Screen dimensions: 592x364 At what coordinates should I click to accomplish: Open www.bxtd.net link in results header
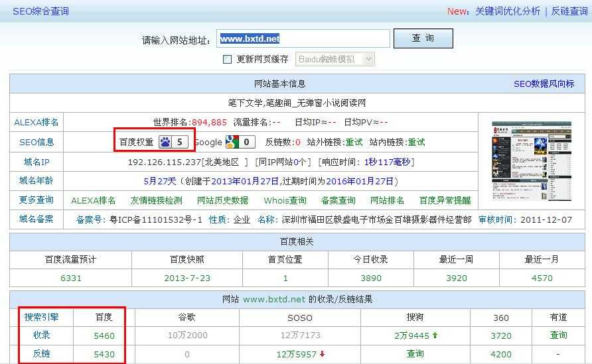coord(274,300)
